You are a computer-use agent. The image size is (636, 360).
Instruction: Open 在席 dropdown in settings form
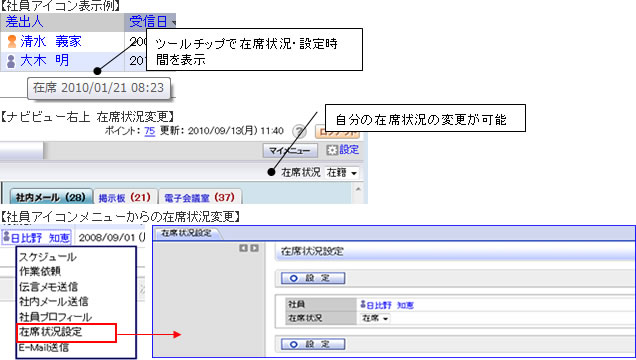coord(375,319)
